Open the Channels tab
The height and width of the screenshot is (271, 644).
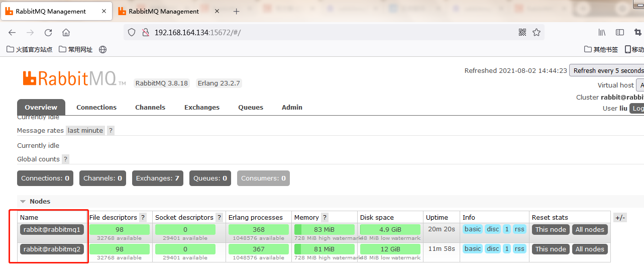(x=150, y=107)
